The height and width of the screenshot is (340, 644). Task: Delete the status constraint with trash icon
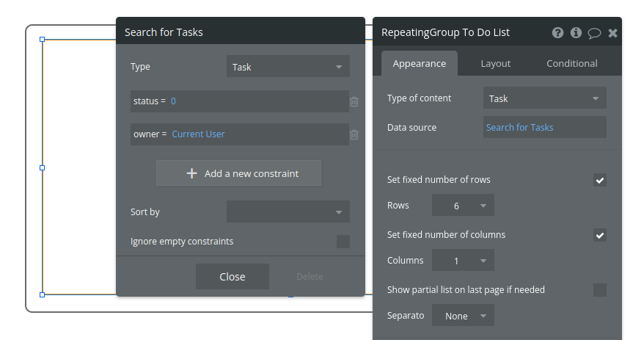click(354, 101)
